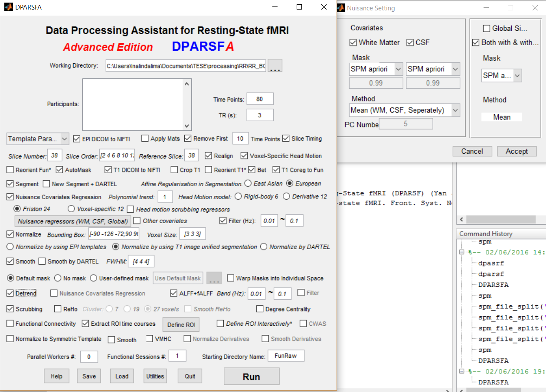Viewport: 546px width, 392px height.
Task: Collapse the 02/06/2016 14: command history group
Action: point(461,253)
